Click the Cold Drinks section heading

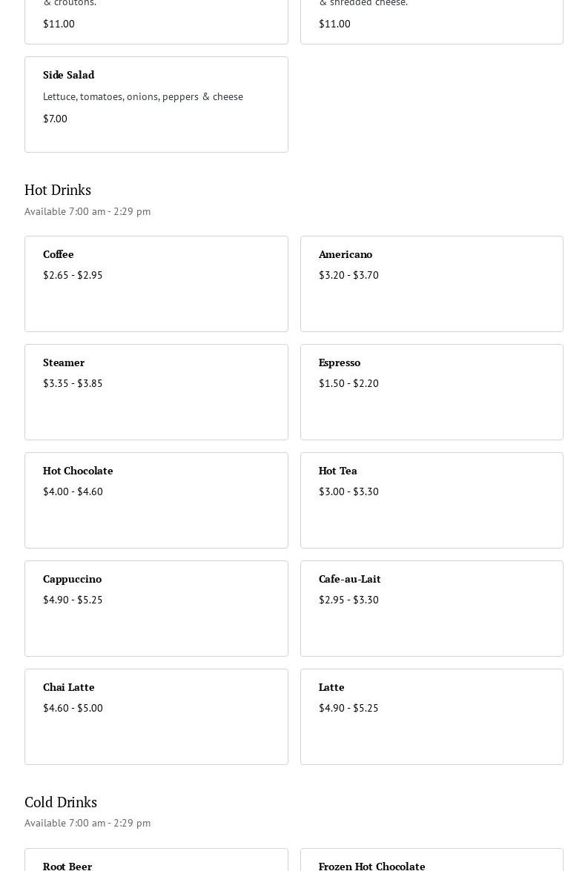tap(61, 802)
